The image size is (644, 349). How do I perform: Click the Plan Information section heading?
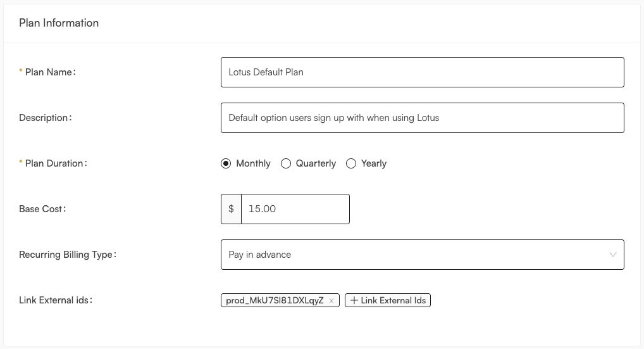[59, 23]
